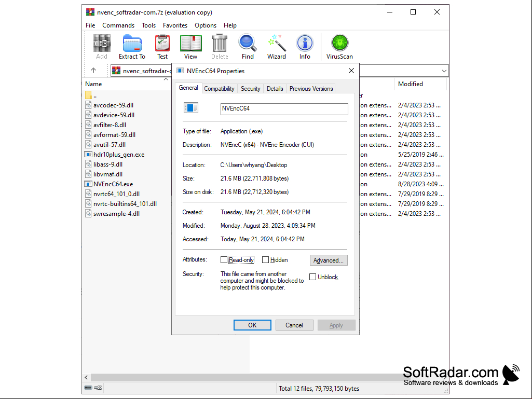The image size is (532, 399).
Task: Toggle the Read-only attribute checkbox
Action: tap(224, 260)
